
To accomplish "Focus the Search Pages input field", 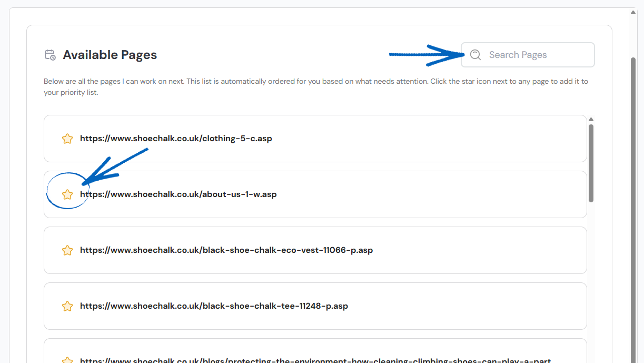I will coord(528,55).
